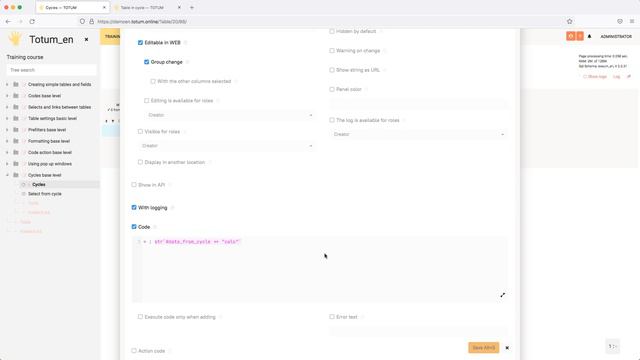Viewport: 640px width, 360px height.
Task: Click the pencil edit icon near Log
Action: point(629,77)
